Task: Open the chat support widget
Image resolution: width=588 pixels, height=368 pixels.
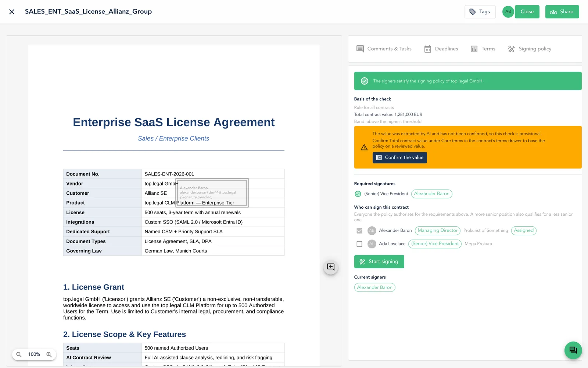Action: point(573,350)
